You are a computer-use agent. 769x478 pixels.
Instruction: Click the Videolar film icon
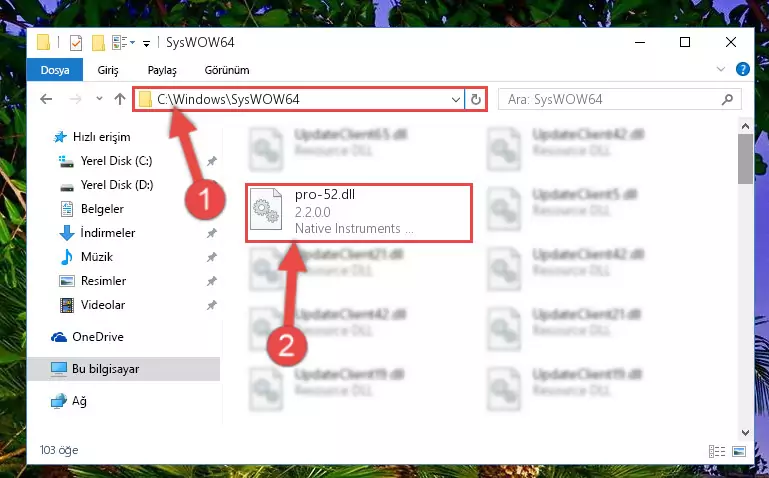[x=67, y=305]
